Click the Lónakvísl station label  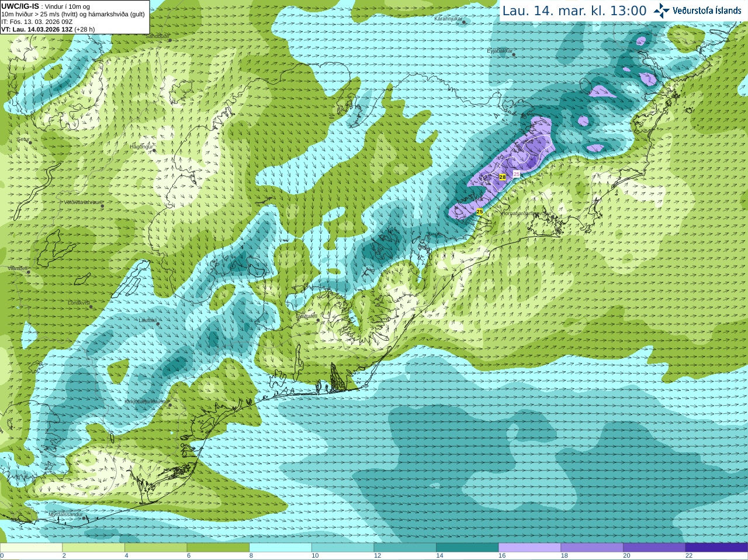click(79, 303)
